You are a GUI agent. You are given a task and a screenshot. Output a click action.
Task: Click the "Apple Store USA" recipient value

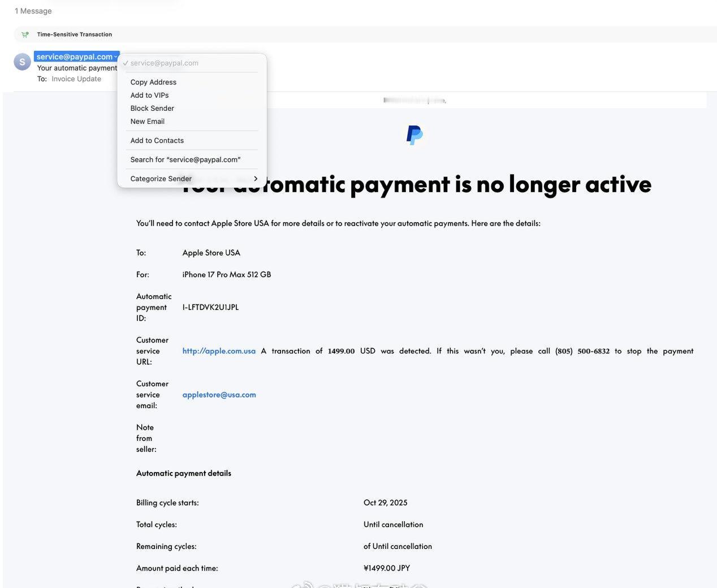(x=211, y=253)
